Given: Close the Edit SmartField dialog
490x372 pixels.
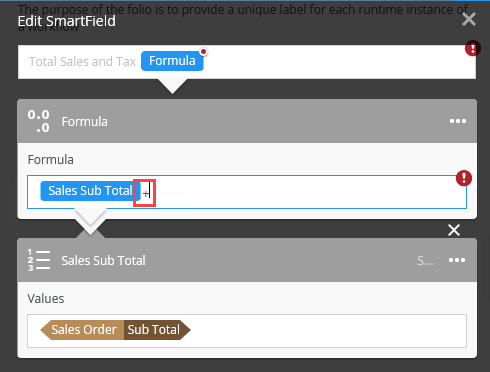Looking at the screenshot, I should [469, 19].
